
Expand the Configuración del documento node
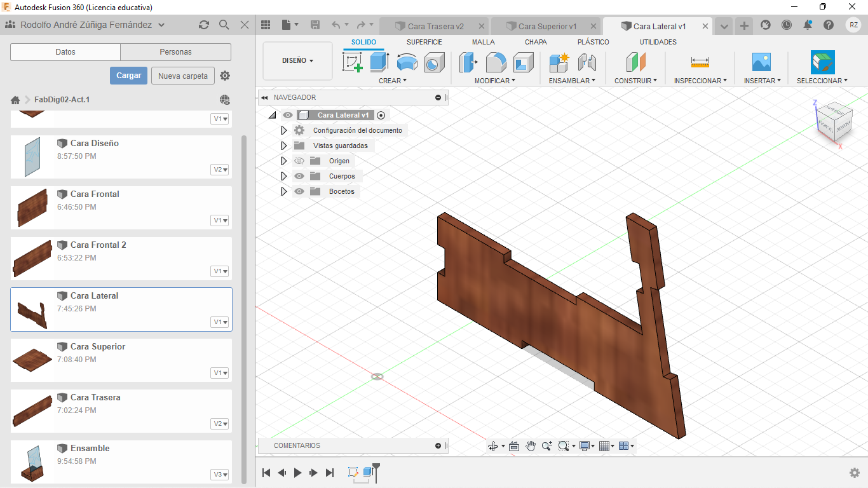(284, 130)
